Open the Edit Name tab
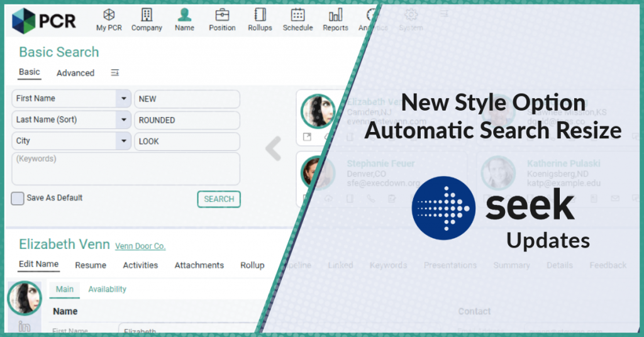 [38, 264]
